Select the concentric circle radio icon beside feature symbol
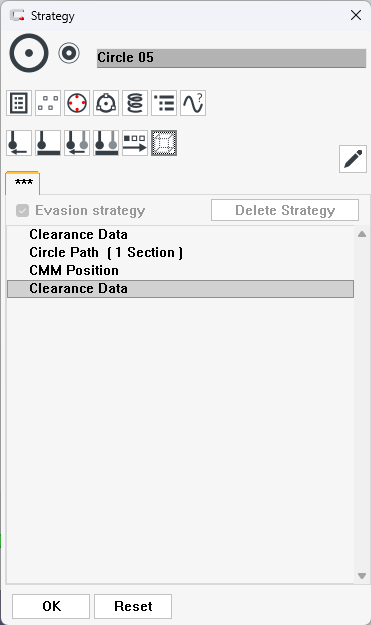 point(69,53)
